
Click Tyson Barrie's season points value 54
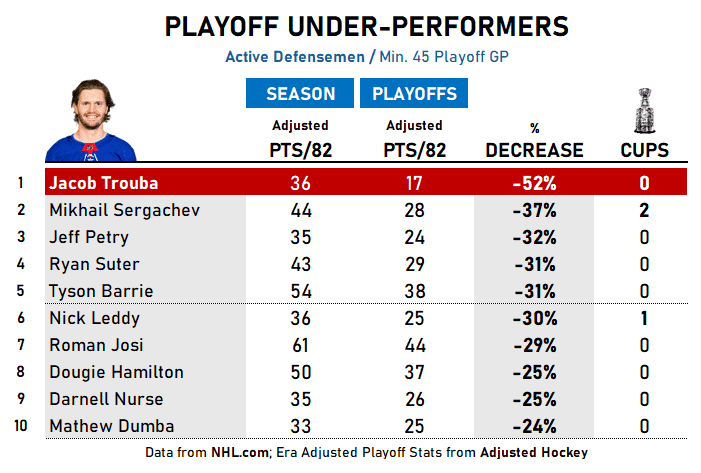click(300, 291)
